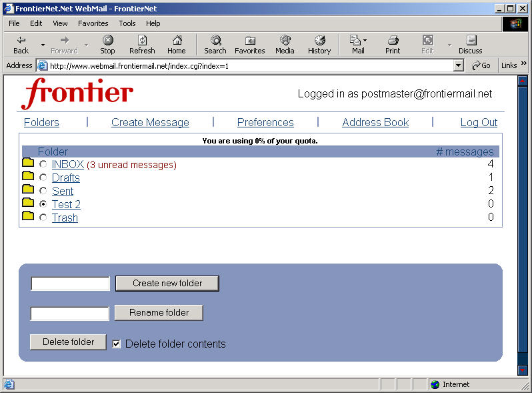Open the Test 2 folder link
This screenshot has height=393, width=532.
coord(66,204)
